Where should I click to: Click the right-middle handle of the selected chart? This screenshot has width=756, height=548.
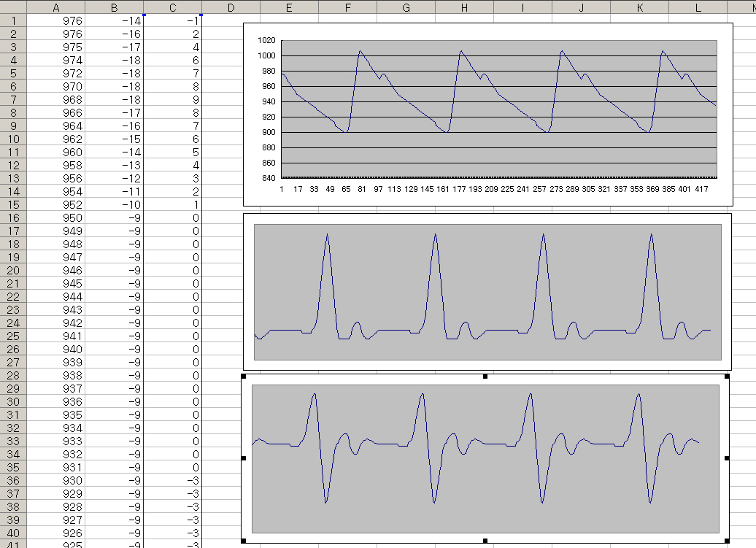[x=728, y=458]
